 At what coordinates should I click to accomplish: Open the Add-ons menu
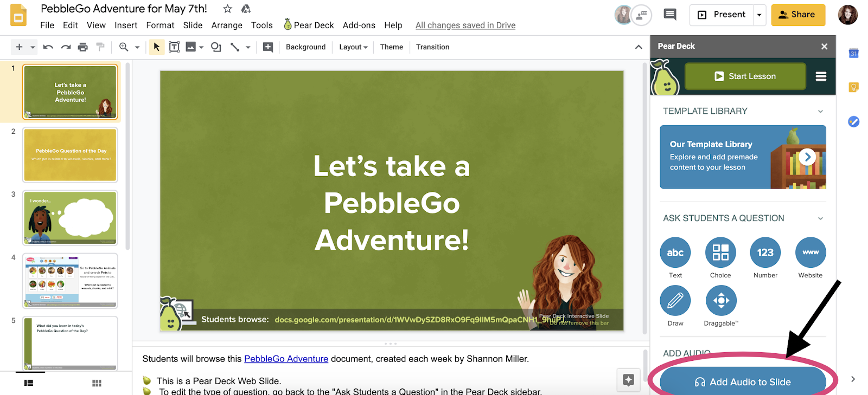pos(359,25)
